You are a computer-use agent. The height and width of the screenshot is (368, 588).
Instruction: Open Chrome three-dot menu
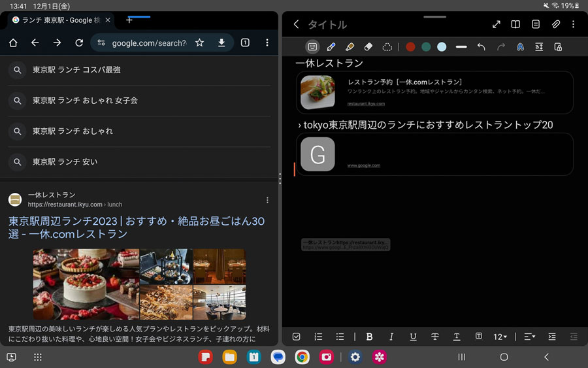coord(267,42)
